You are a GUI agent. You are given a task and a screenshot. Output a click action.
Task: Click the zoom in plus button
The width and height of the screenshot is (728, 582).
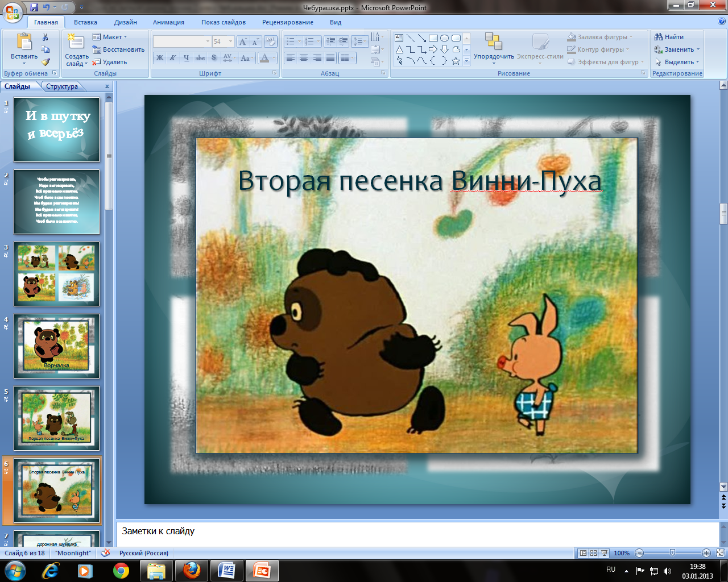(706, 553)
